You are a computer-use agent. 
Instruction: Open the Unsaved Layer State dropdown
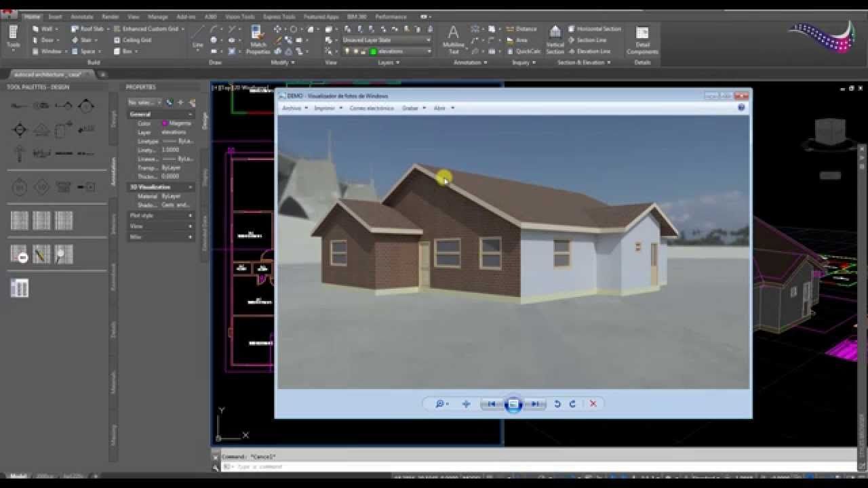[x=387, y=40]
